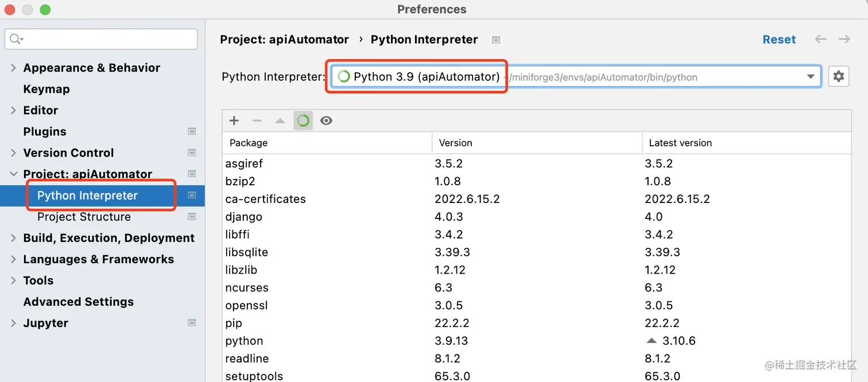Click the back navigation arrow
Image resolution: width=868 pixels, height=382 pixels.
(x=821, y=40)
